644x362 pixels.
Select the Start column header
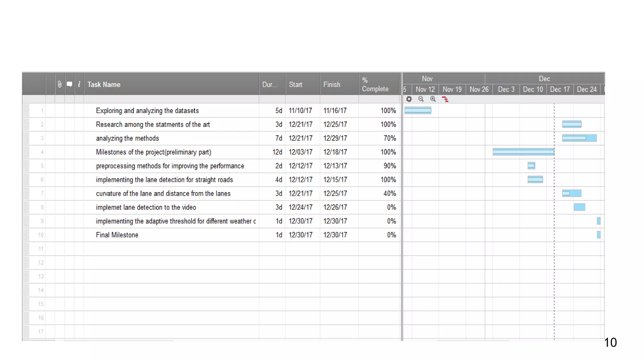pyautogui.click(x=296, y=85)
